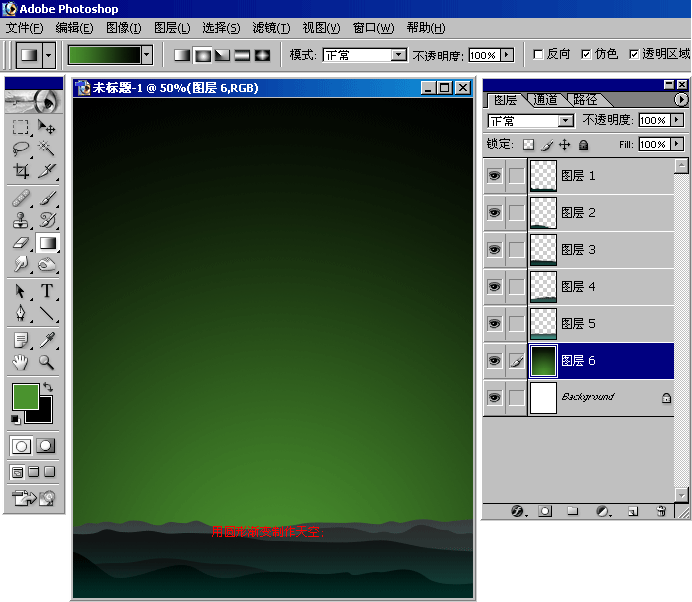Select the Move tool
The height and width of the screenshot is (602, 692).
coord(46,128)
